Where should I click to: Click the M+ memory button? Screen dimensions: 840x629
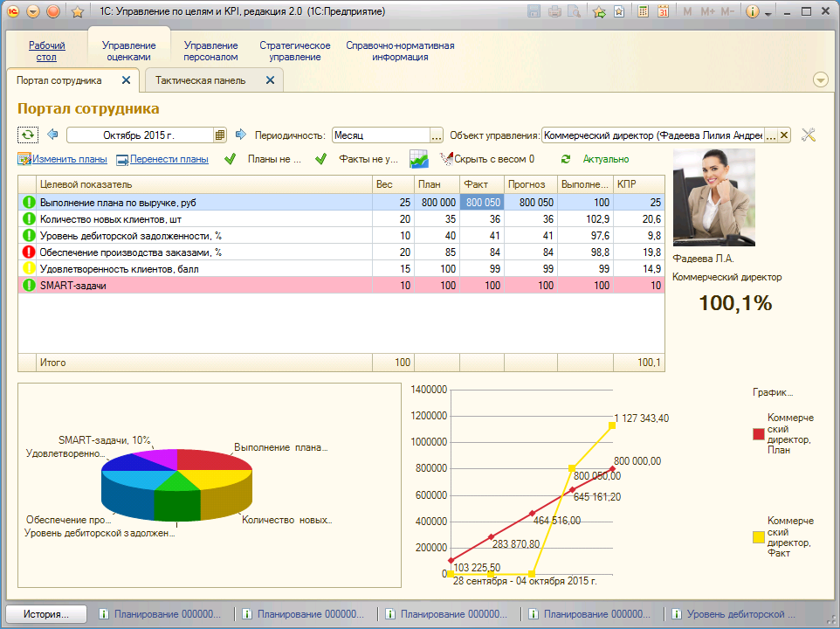707,11
